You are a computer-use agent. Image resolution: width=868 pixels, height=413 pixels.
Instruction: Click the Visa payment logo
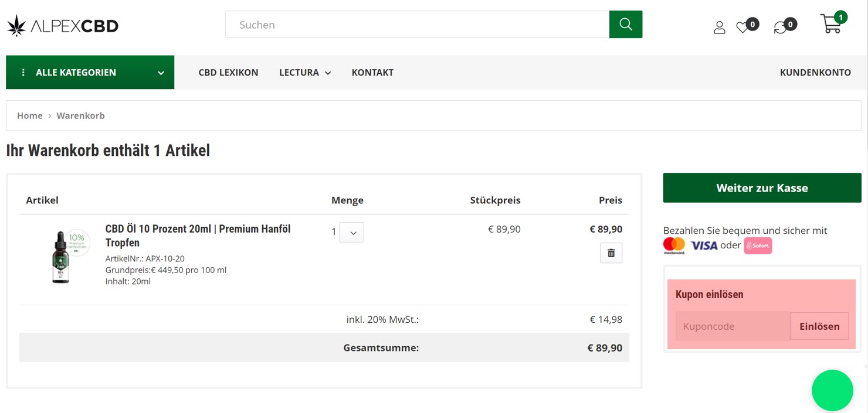click(704, 245)
